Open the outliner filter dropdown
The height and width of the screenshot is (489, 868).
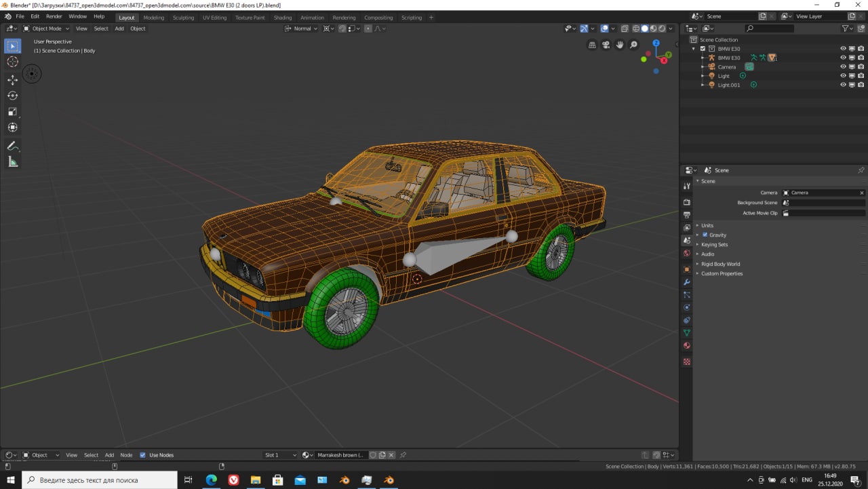pos(848,28)
